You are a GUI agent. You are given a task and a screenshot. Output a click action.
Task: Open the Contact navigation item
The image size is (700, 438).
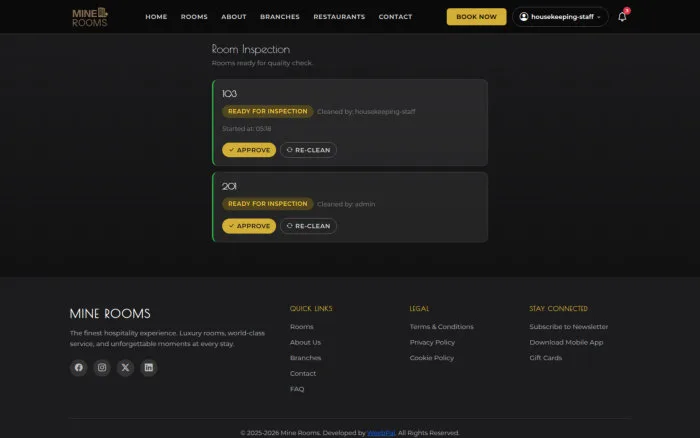[396, 17]
